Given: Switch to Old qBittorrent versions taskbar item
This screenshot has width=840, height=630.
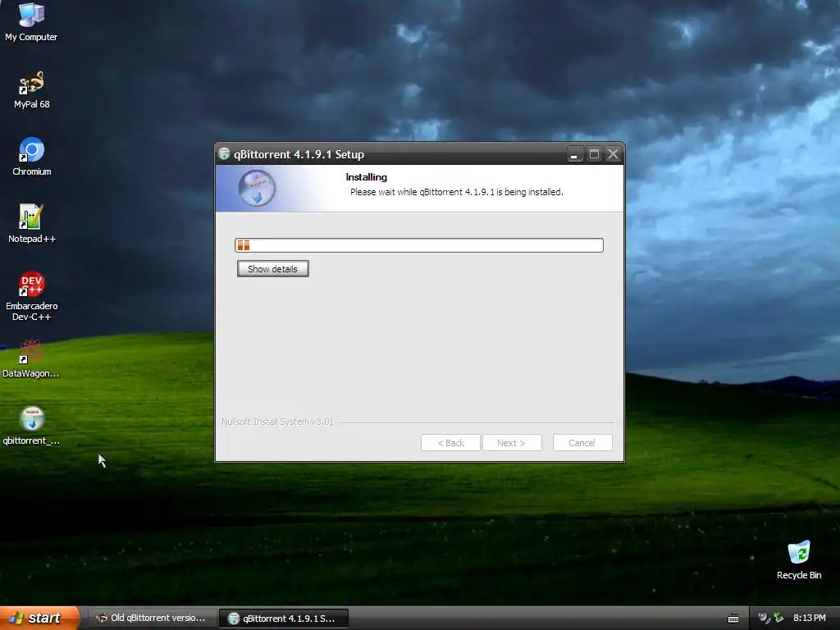Looking at the screenshot, I should click(x=153, y=619).
